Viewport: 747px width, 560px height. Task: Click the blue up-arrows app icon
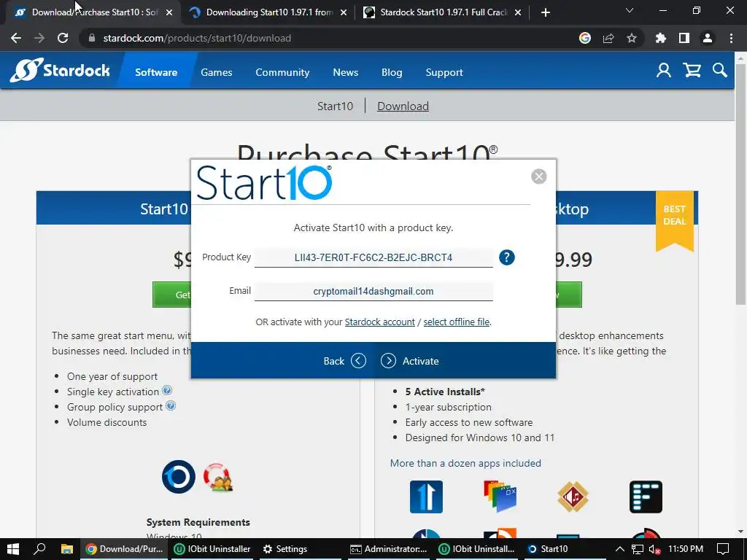426,497
